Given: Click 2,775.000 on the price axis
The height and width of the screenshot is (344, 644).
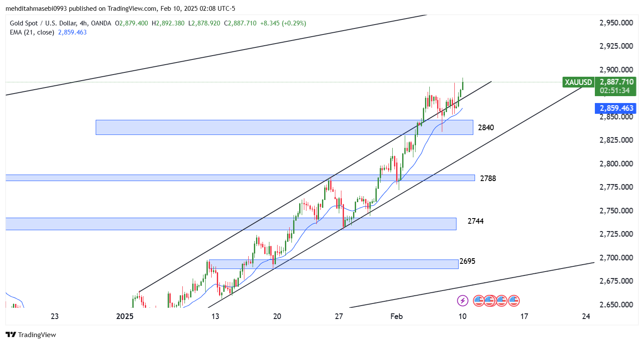Looking at the screenshot, I should click(616, 187).
